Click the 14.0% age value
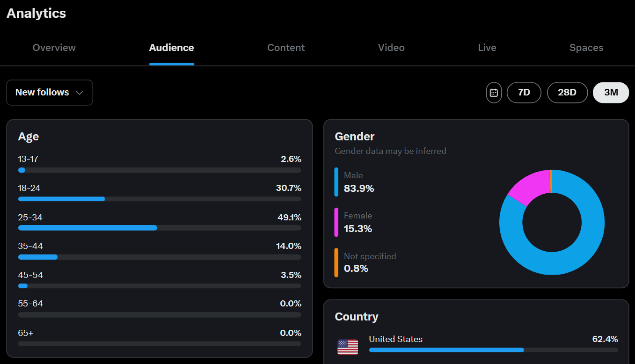The width and height of the screenshot is (635, 364). click(x=289, y=246)
